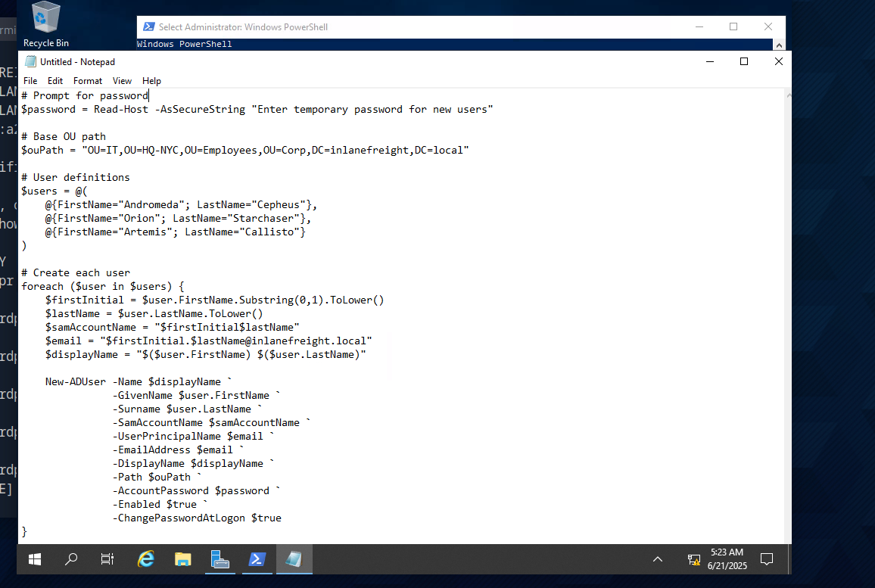Open the Edit menu in Notepad
Screen dimensions: 875x588
tap(55, 81)
